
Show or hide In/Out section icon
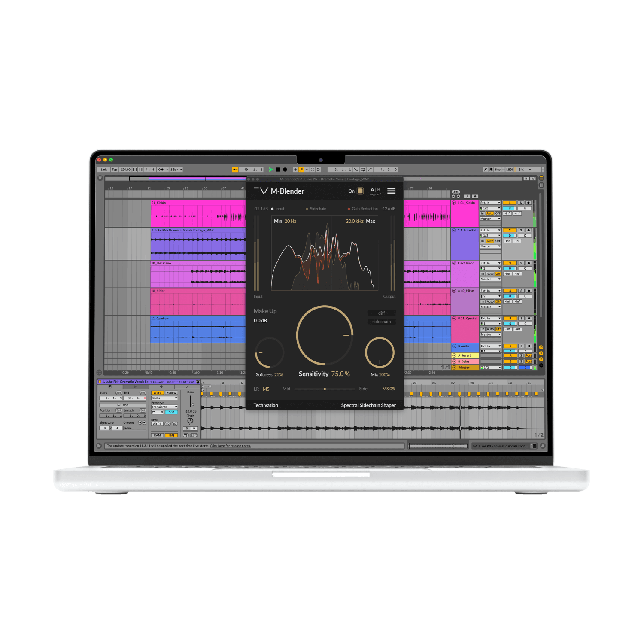coord(541,347)
